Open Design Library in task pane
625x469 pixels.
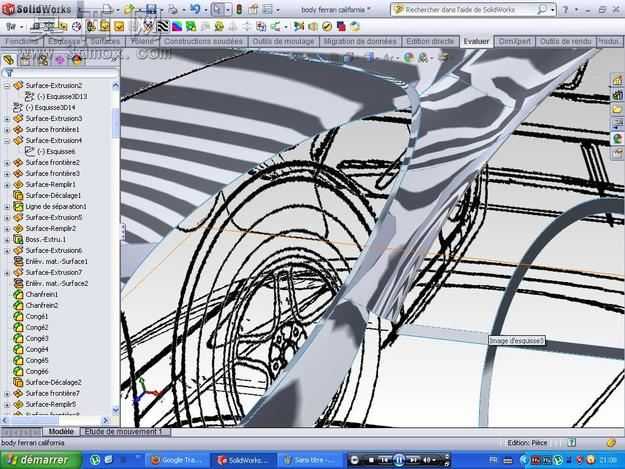coord(617,95)
